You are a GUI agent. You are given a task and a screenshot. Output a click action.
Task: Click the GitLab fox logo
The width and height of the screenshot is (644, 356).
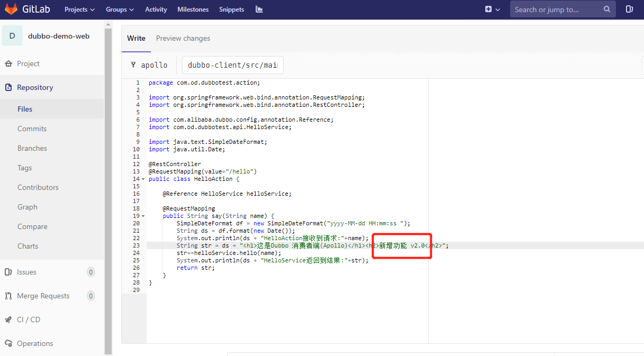(x=11, y=10)
